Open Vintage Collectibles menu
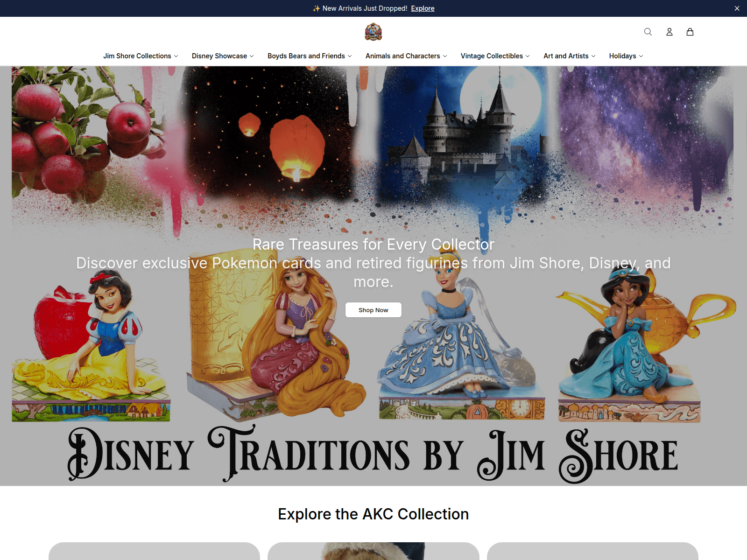Image resolution: width=747 pixels, height=560 pixels. point(495,56)
